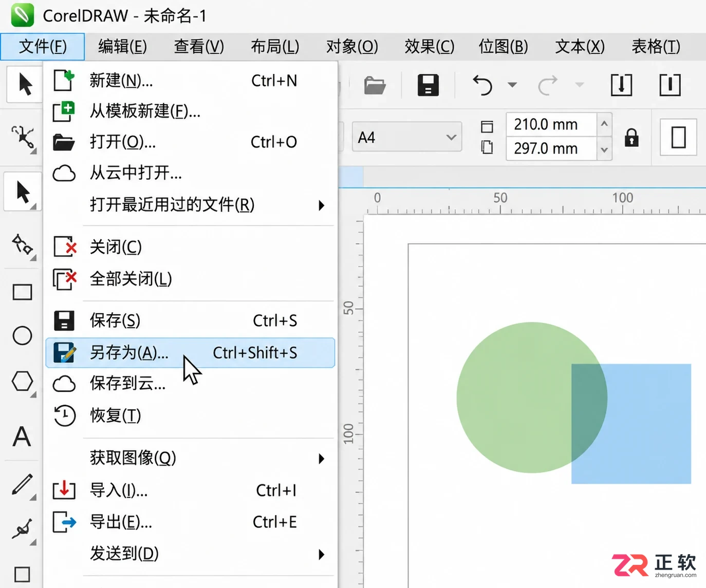Open the Edit (编辑) menu
The height and width of the screenshot is (588, 706).
pos(122,47)
